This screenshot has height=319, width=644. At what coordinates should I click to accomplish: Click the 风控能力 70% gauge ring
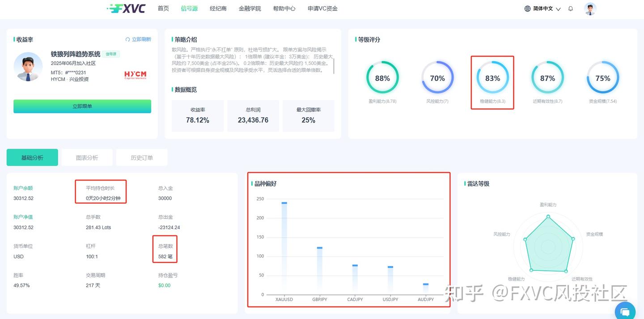point(437,78)
